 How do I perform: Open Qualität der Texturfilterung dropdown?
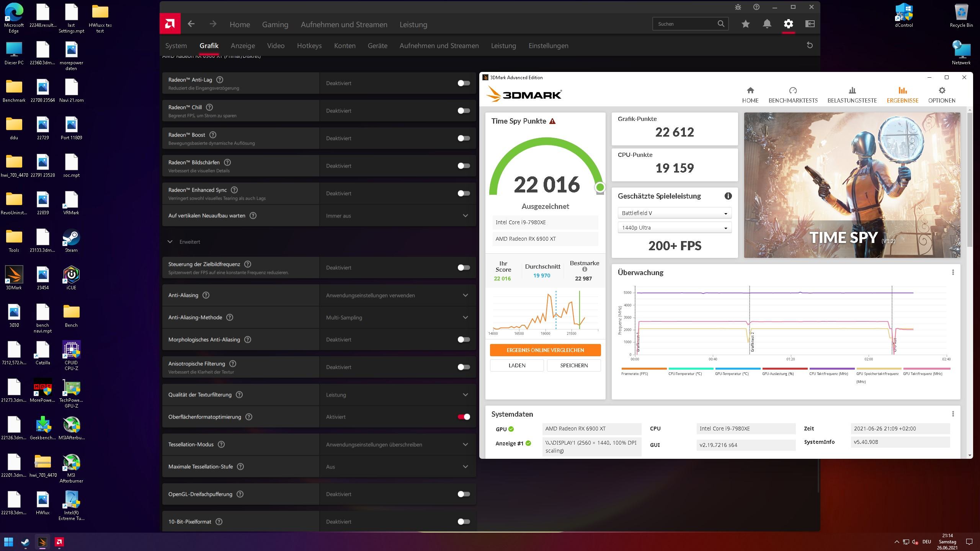[398, 395]
